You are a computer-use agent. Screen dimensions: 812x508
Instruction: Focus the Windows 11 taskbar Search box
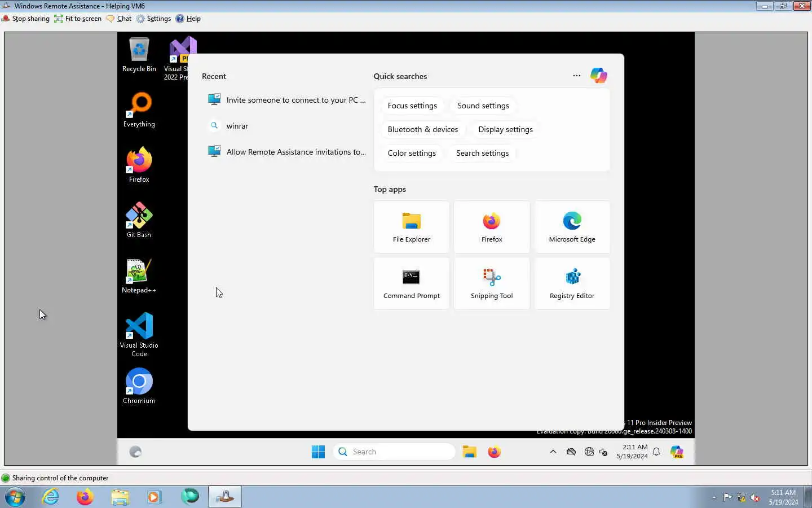point(394,452)
